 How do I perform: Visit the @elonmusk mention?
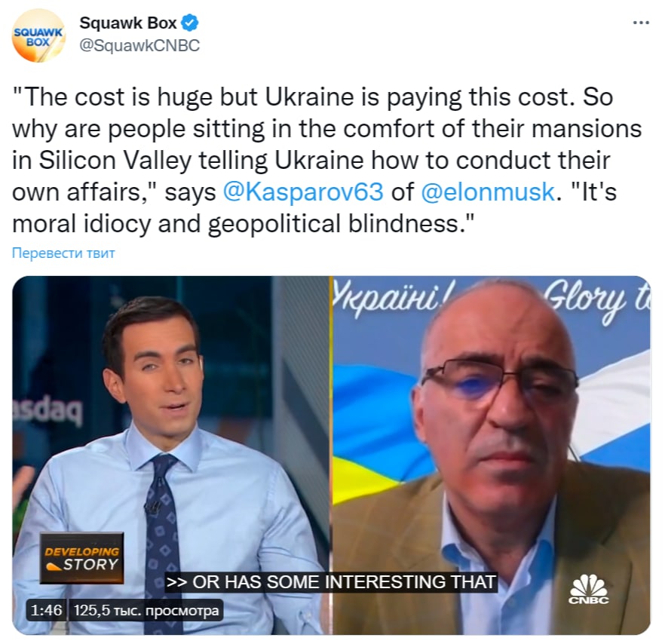pos(488,192)
